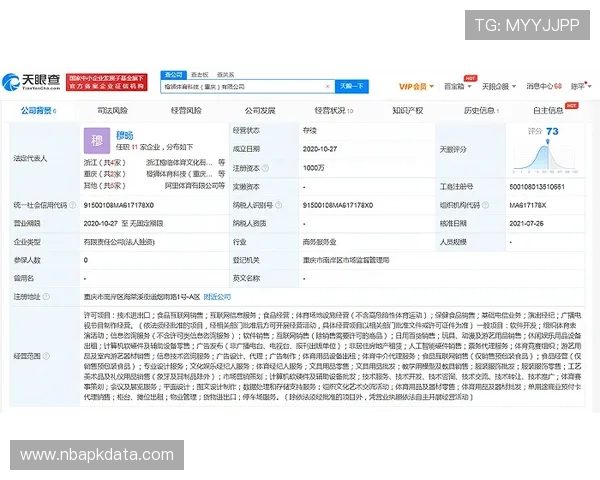Screen dimensions: 600x480
Task: Open the 其他 companies row
Action: point(154,186)
